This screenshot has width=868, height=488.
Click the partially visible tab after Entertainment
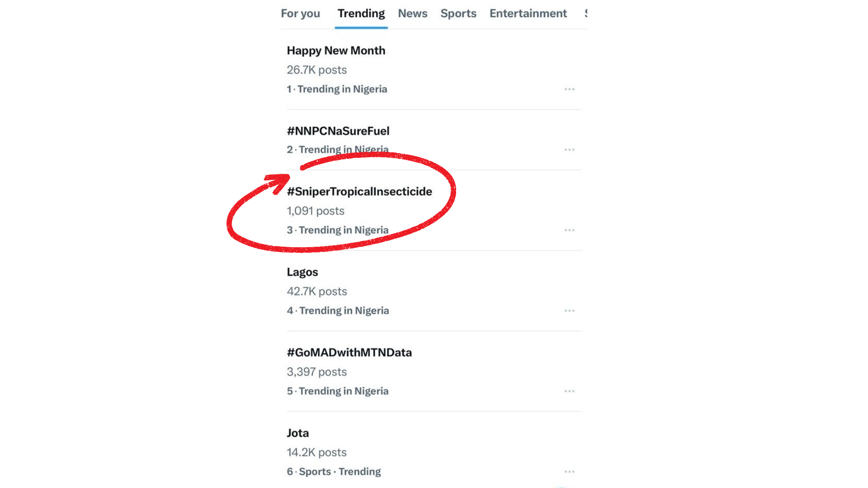tap(585, 14)
